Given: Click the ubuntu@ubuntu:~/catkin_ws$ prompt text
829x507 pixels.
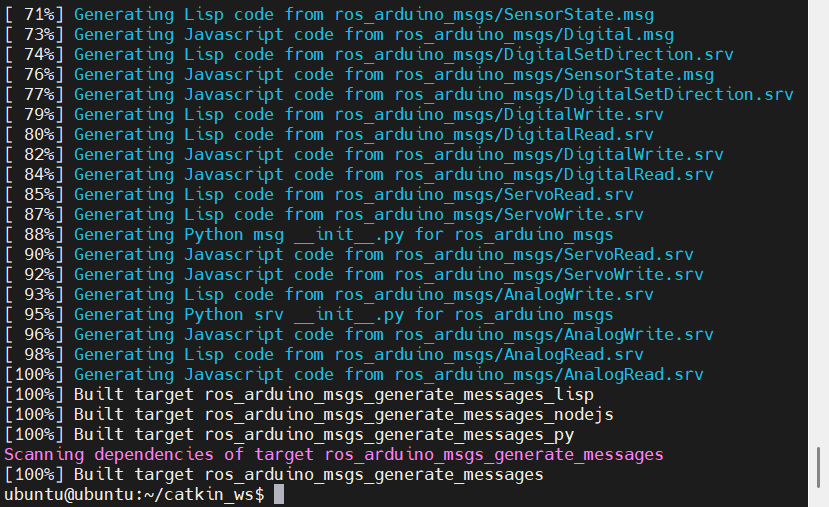Looking at the screenshot, I should point(134,494).
